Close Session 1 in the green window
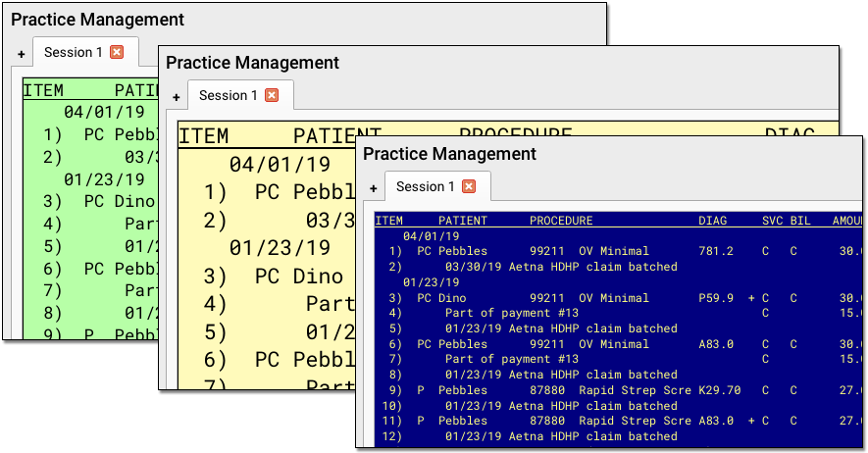Viewport: 868px width, 453px height. (x=117, y=52)
